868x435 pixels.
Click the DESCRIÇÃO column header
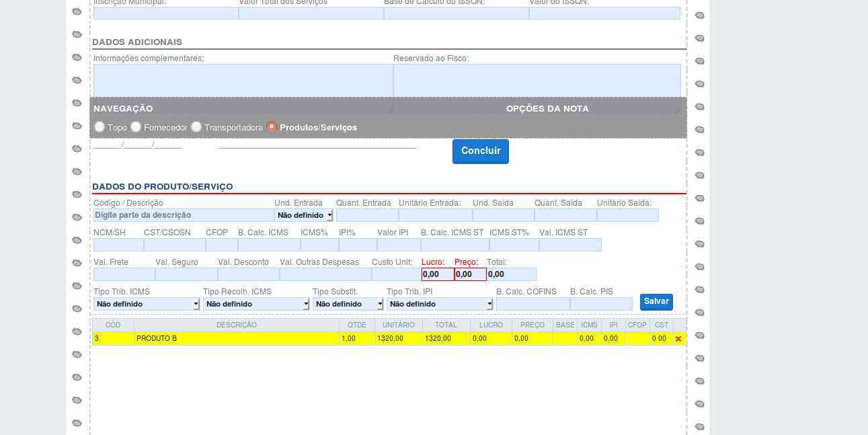[x=237, y=325]
